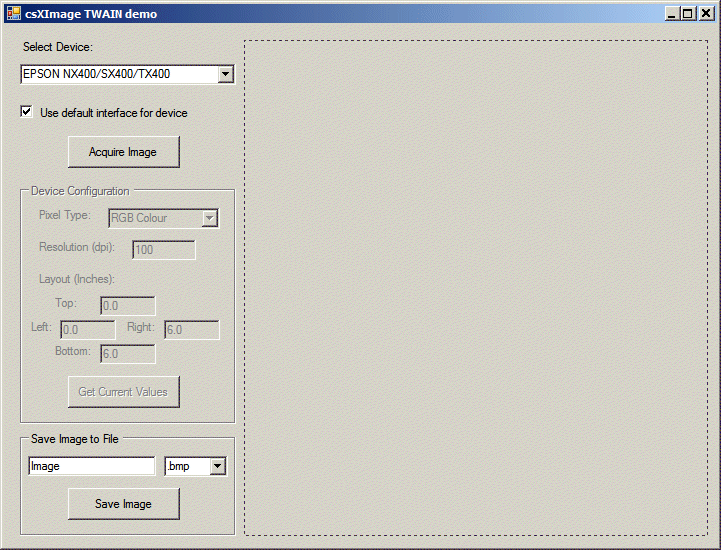Click the Left layout field
This screenshot has width=721, height=550.
click(88, 330)
